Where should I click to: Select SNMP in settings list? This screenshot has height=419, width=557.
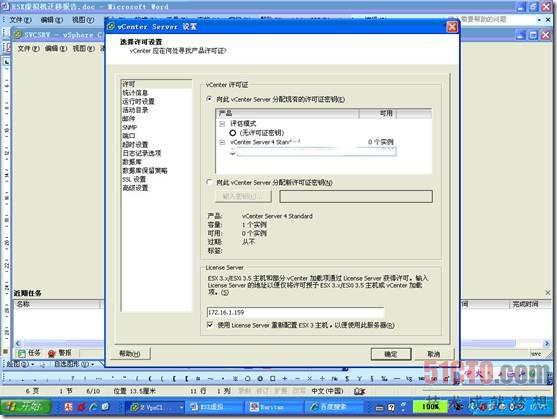(x=129, y=127)
